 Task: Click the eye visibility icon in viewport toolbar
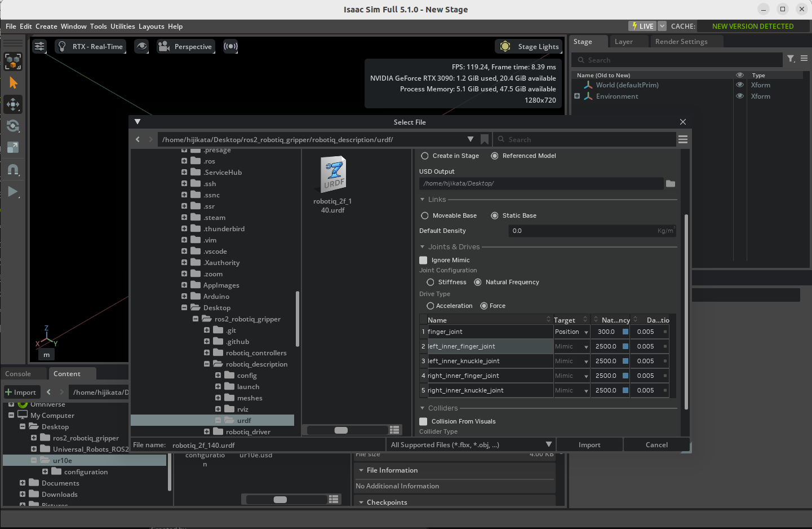coord(141,46)
